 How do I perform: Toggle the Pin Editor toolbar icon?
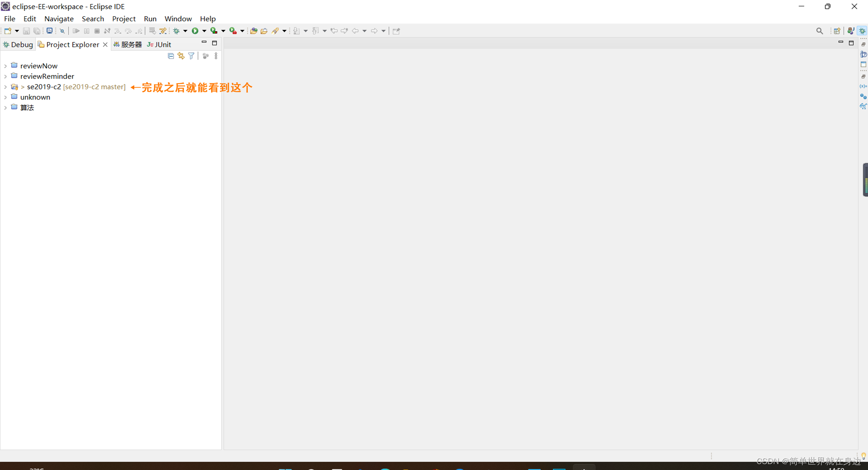coord(396,31)
